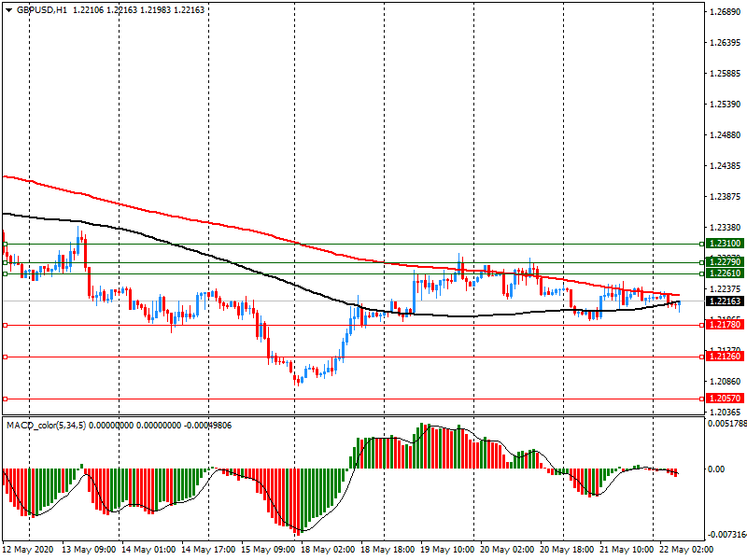Viewport: 747px width, 560px height.
Task: Click the 15 May 09:00 time label
Action: tap(268, 549)
